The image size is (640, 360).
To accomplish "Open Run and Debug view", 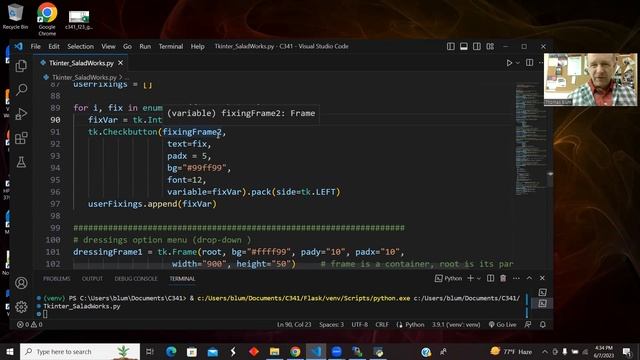I will point(21,114).
